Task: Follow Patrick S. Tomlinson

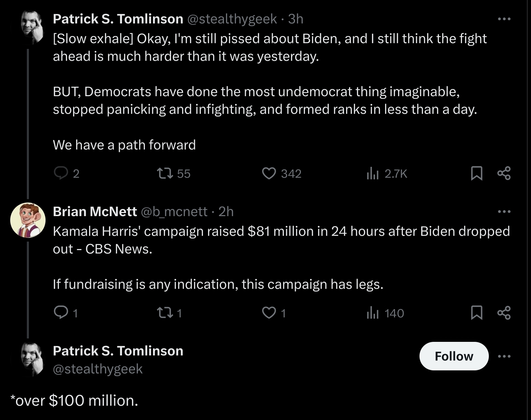Action: [x=454, y=356]
